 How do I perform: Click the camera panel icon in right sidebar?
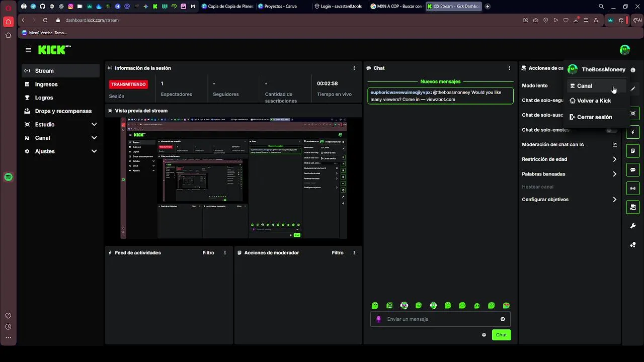(x=633, y=207)
